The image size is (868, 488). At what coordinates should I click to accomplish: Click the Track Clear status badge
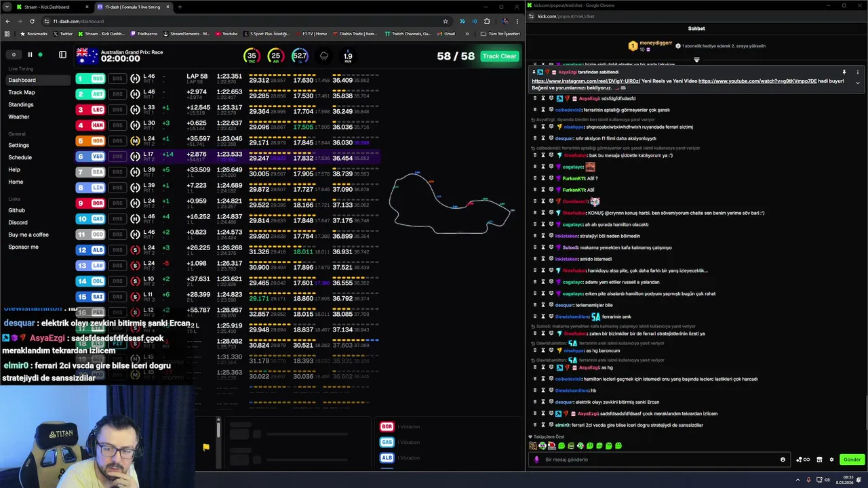499,56
